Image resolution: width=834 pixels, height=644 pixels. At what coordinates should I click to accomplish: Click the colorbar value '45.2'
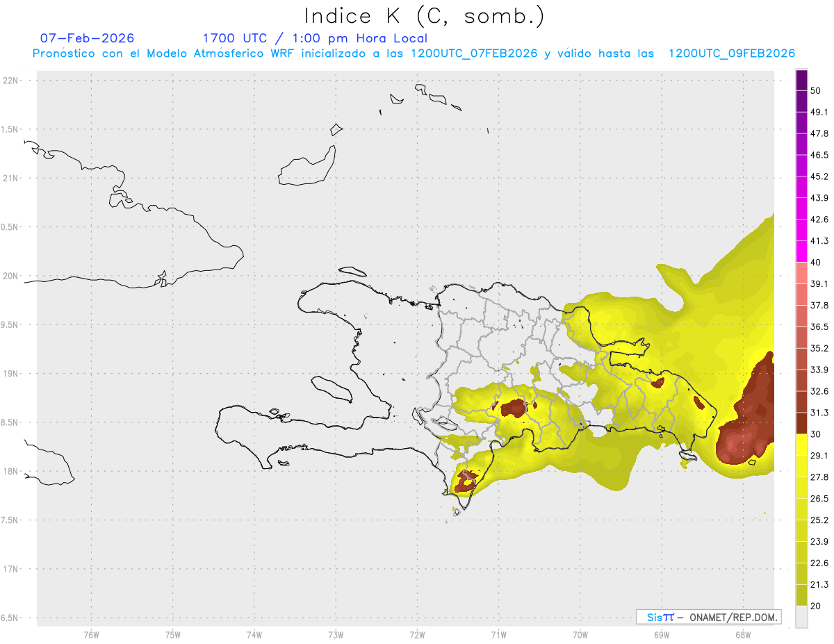click(819, 176)
